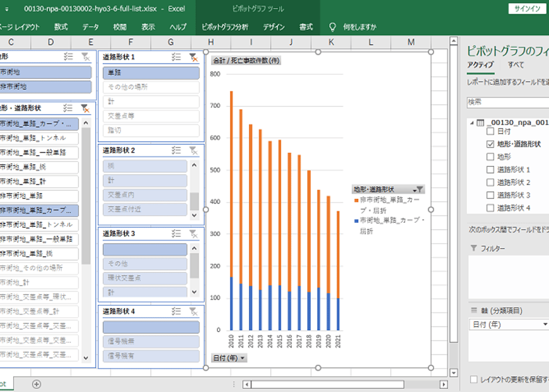Click the 検索 field search box
This screenshot has height=392, width=549.
pos(507,102)
